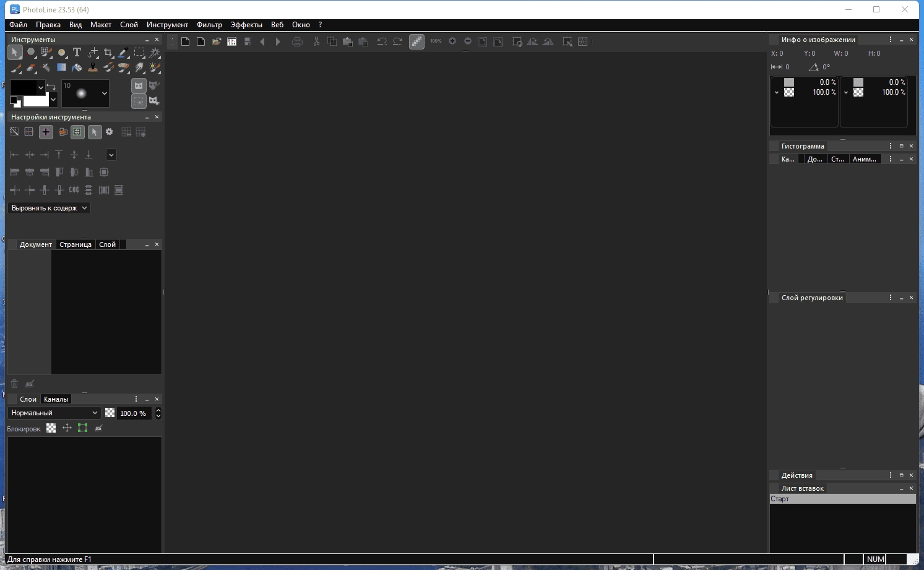
Task: Open 'Инфо о изображении' panel options dots
Action: (x=891, y=40)
